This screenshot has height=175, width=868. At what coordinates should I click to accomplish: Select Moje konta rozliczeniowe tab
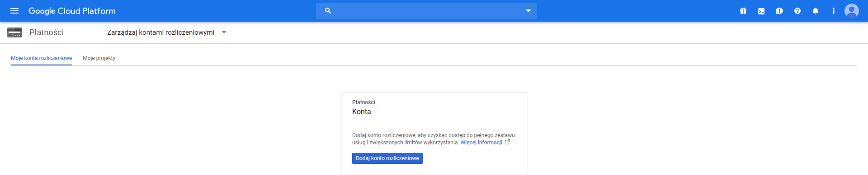42,58
